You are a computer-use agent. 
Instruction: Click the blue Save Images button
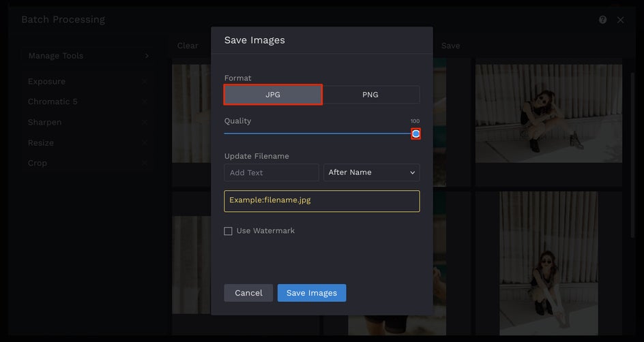[312, 293]
